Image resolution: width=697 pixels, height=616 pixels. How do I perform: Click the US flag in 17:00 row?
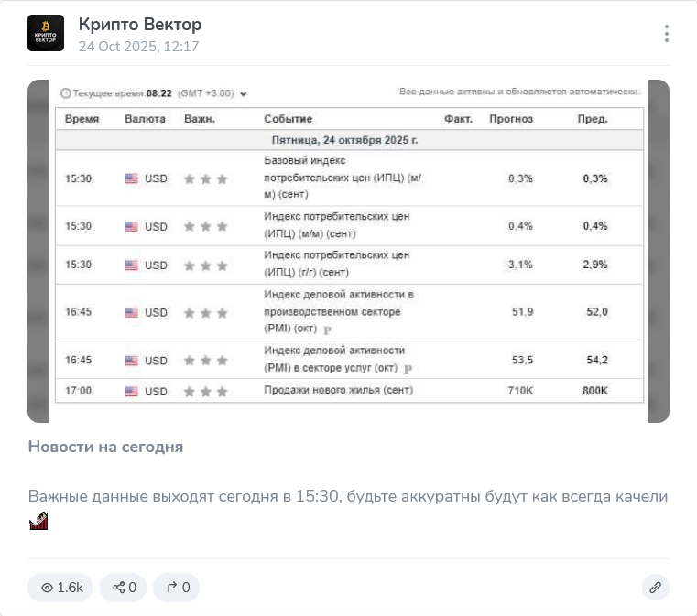point(132,391)
